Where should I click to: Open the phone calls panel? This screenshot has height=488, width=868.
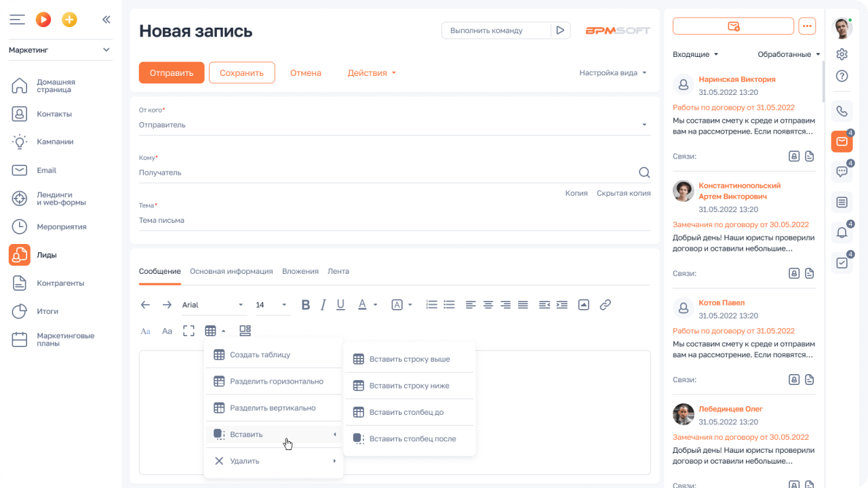coord(842,111)
